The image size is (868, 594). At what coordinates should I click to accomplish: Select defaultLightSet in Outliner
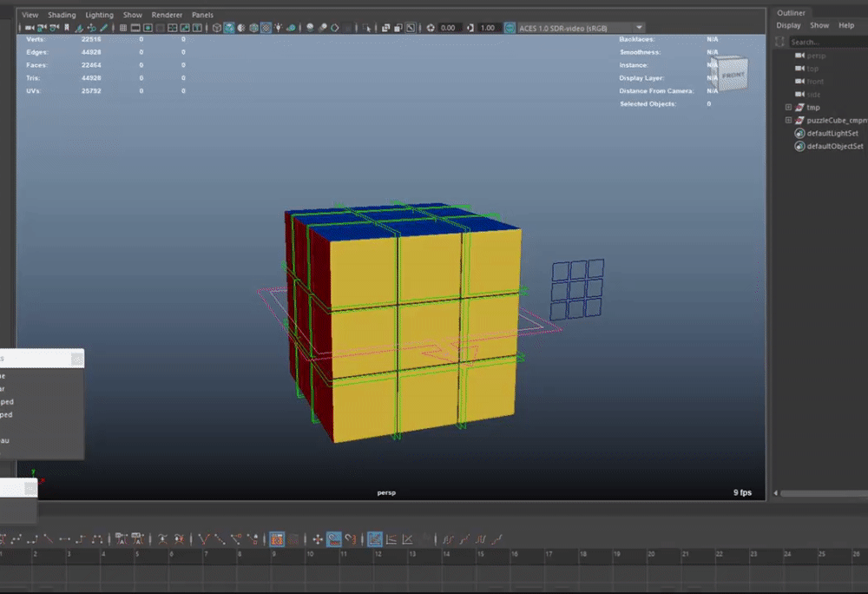tap(832, 134)
